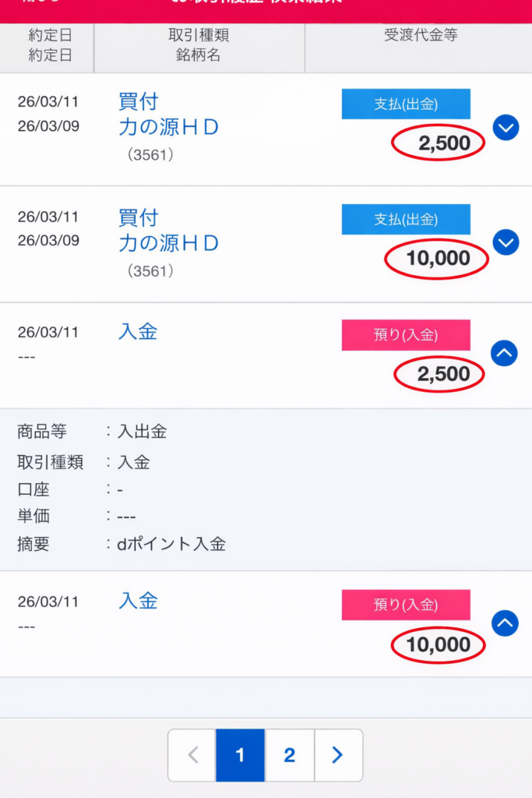Screen dimensions: 532x798
Task: Collapse the 2,500 入金 row details
Action: (505, 354)
